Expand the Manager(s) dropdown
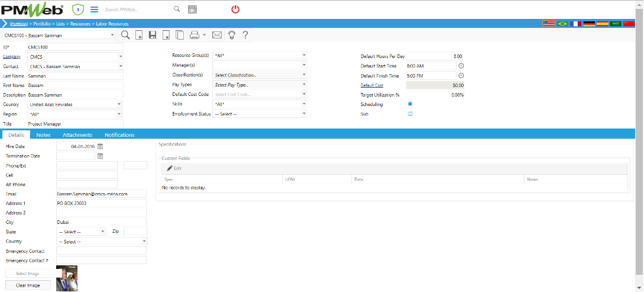 [x=304, y=65]
